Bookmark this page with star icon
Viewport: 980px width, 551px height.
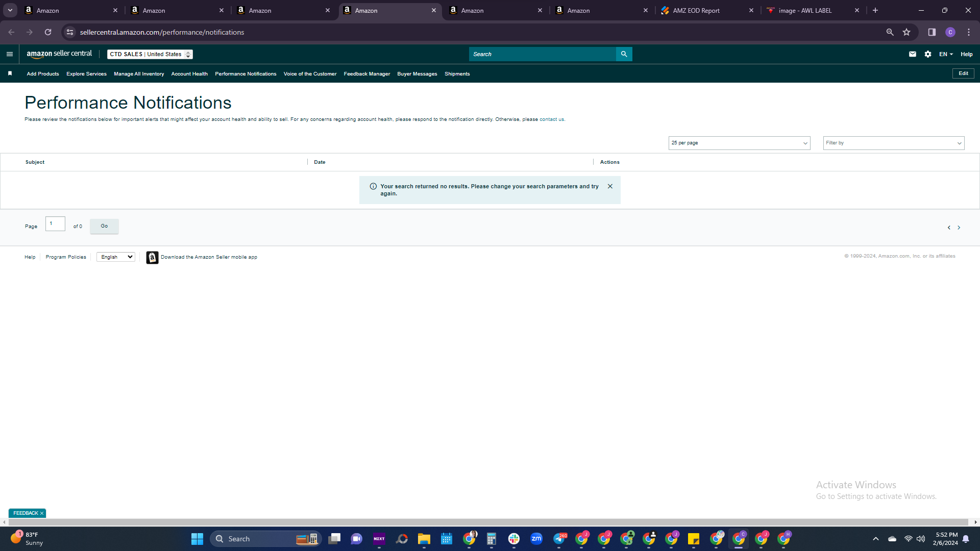click(x=906, y=32)
